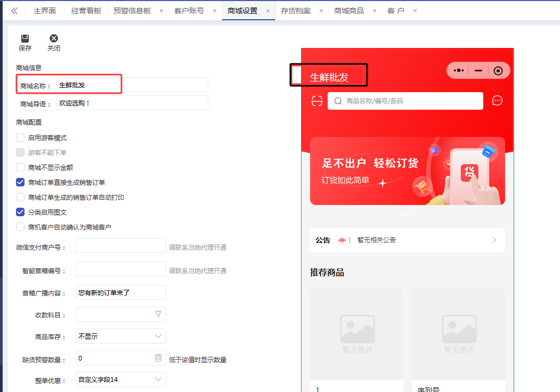This screenshot has height=392, width=560.
Task: Switch to the 经营看板 tab
Action: point(86,11)
